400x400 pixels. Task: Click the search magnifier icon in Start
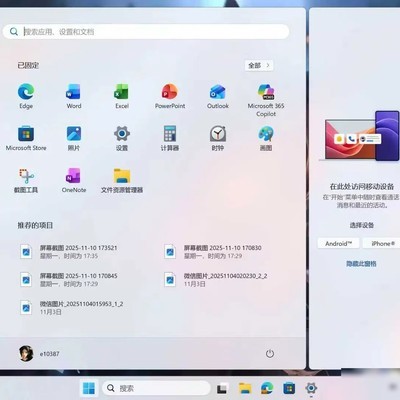pyautogui.click(x=14, y=32)
